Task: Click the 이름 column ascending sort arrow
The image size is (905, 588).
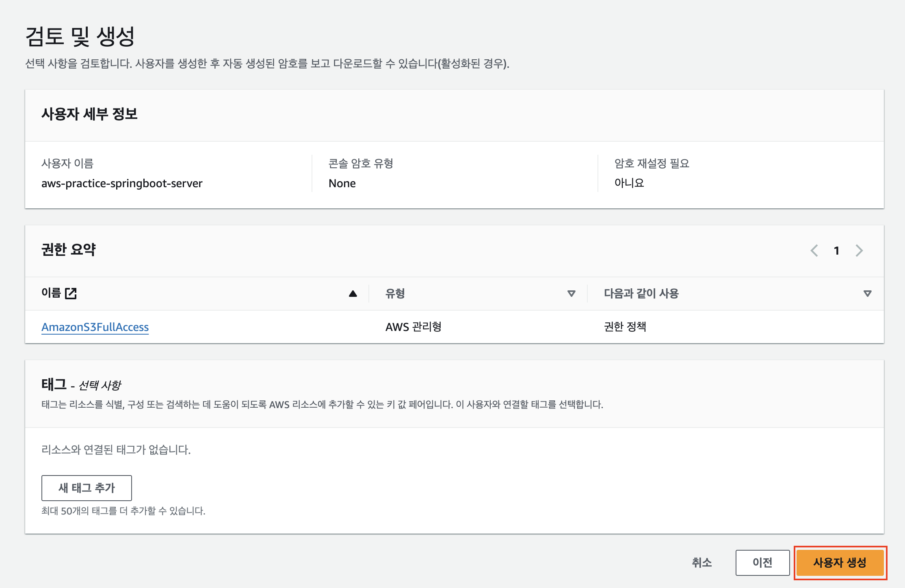Action: [353, 294]
